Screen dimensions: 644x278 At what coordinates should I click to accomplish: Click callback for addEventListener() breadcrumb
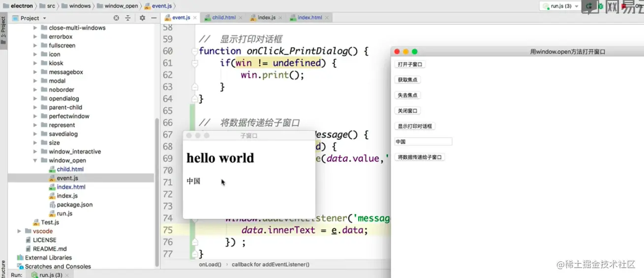point(271,264)
